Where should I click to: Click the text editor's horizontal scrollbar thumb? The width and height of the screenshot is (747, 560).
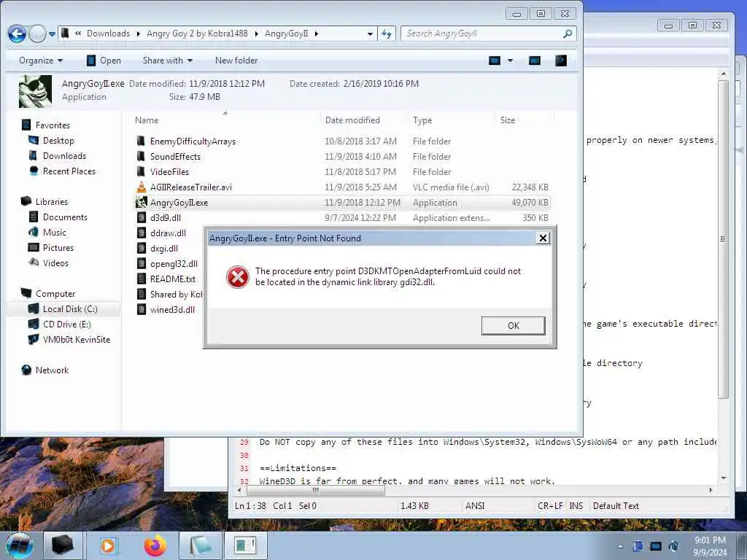coord(315,491)
